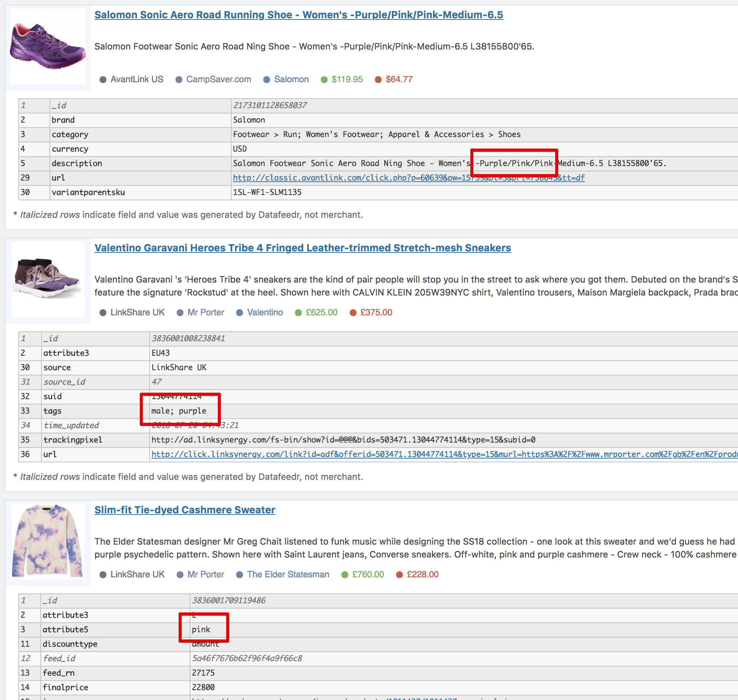
Task: Click the source_id value 47
Action: (x=157, y=382)
